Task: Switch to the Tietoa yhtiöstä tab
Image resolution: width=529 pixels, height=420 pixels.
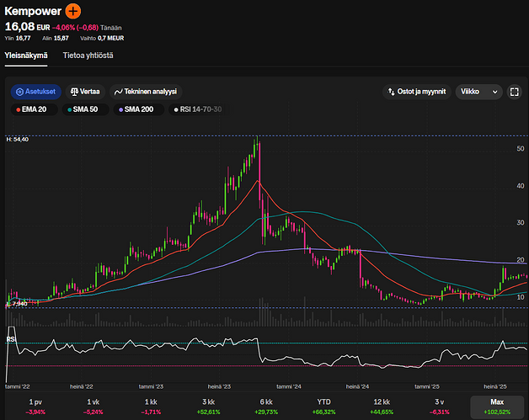Action: click(x=88, y=56)
